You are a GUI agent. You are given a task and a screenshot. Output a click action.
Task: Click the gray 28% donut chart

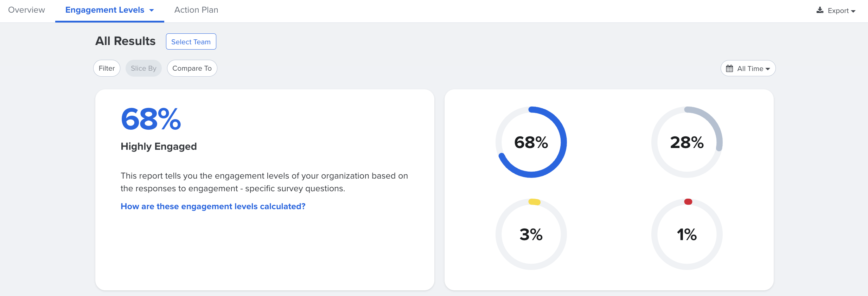687,142
